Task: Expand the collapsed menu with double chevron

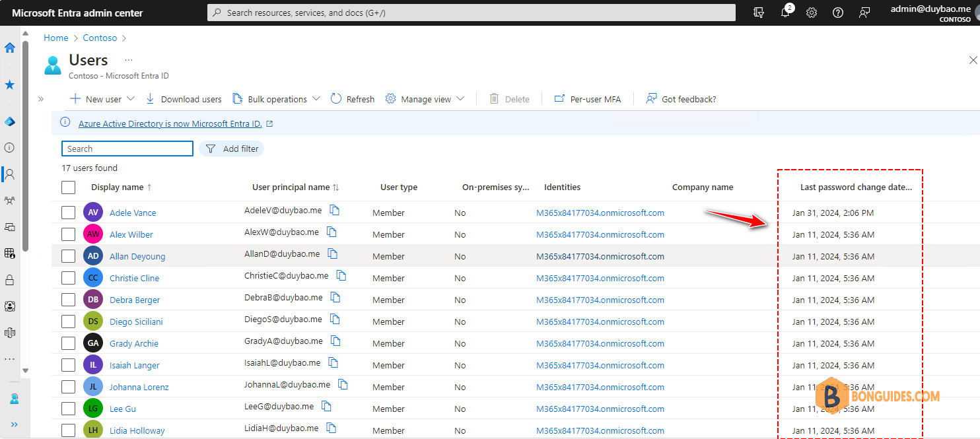Action: pos(40,99)
